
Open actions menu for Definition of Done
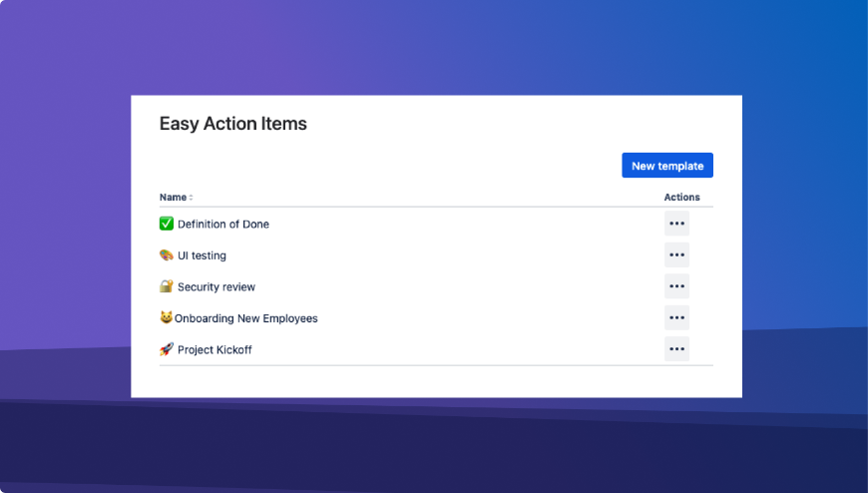pyautogui.click(x=676, y=224)
